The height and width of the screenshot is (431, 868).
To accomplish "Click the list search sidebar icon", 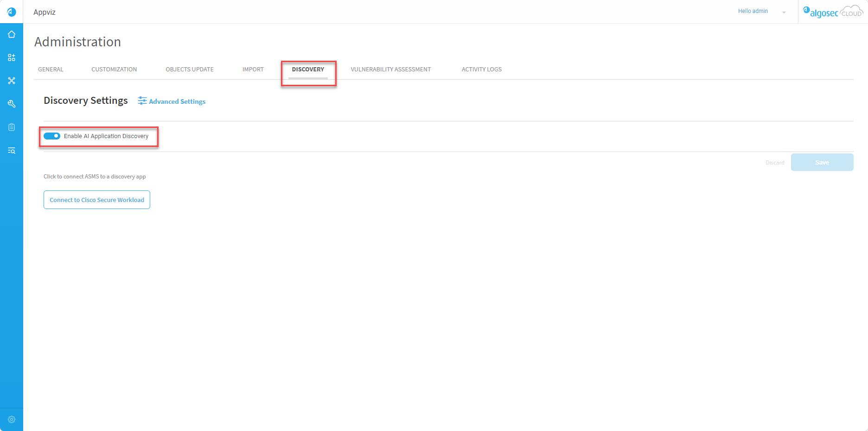I will (12, 151).
